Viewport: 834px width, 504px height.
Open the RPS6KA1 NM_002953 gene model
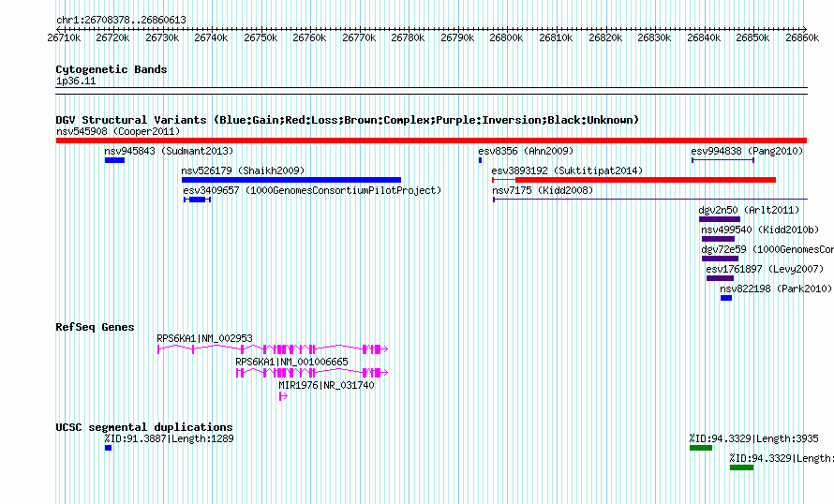click(x=273, y=349)
